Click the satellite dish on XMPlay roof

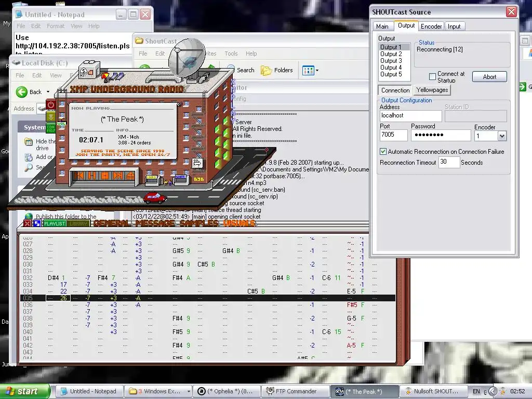coord(187,58)
